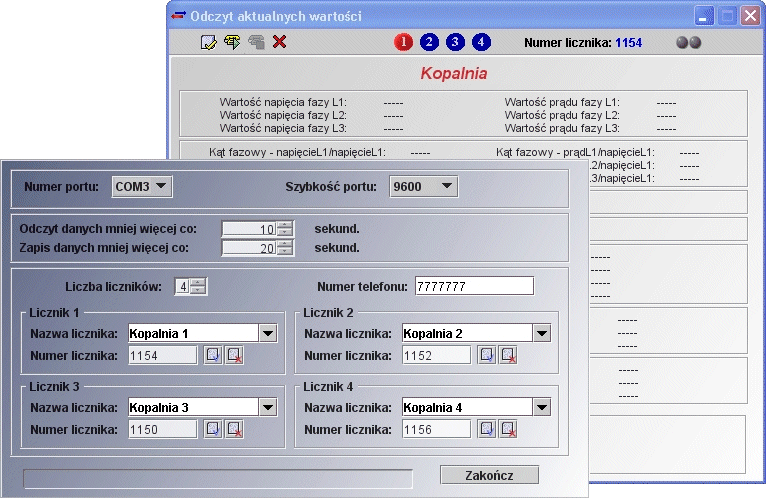Click the yellow connect icon in toolbar
The width and height of the screenshot is (766, 498).
(x=232, y=42)
